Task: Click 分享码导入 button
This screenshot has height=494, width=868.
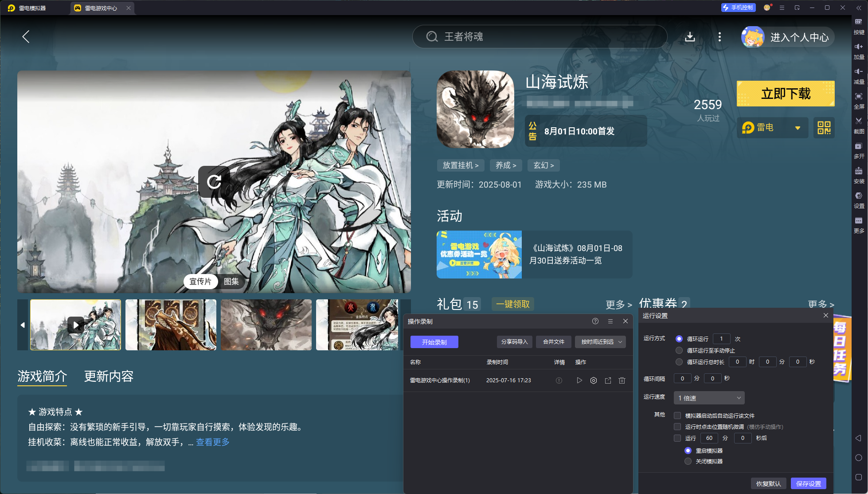Action: (514, 342)
